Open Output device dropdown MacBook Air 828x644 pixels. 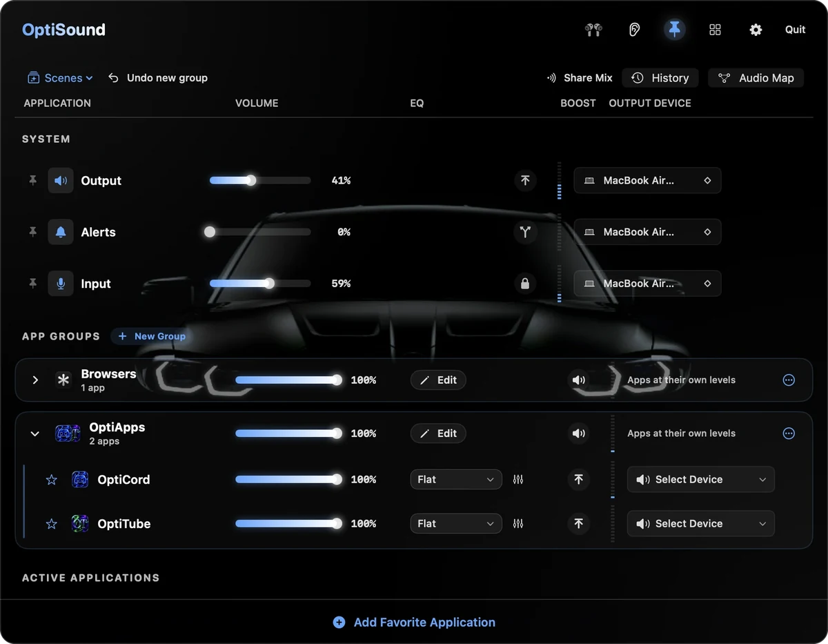click(x=647, y=180)
